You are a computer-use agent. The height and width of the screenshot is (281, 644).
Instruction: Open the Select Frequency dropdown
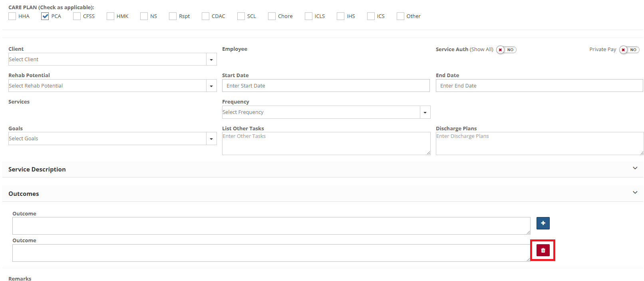point(326,112)
